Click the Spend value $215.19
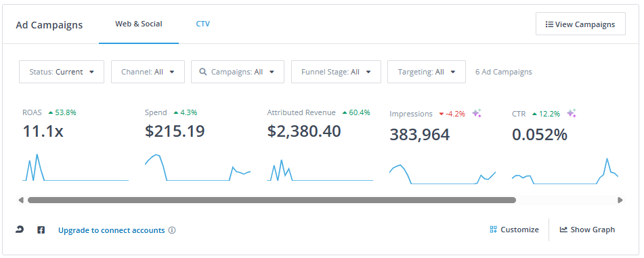 click(x=175, y=131)
